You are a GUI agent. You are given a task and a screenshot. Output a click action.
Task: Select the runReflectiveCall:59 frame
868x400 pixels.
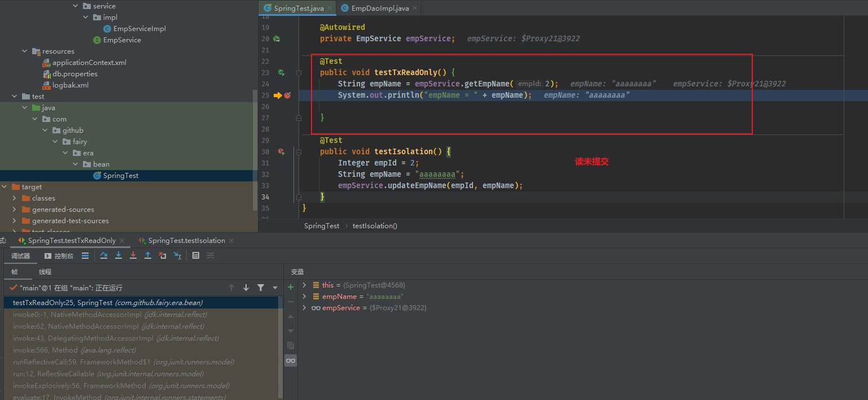(141, 362)
